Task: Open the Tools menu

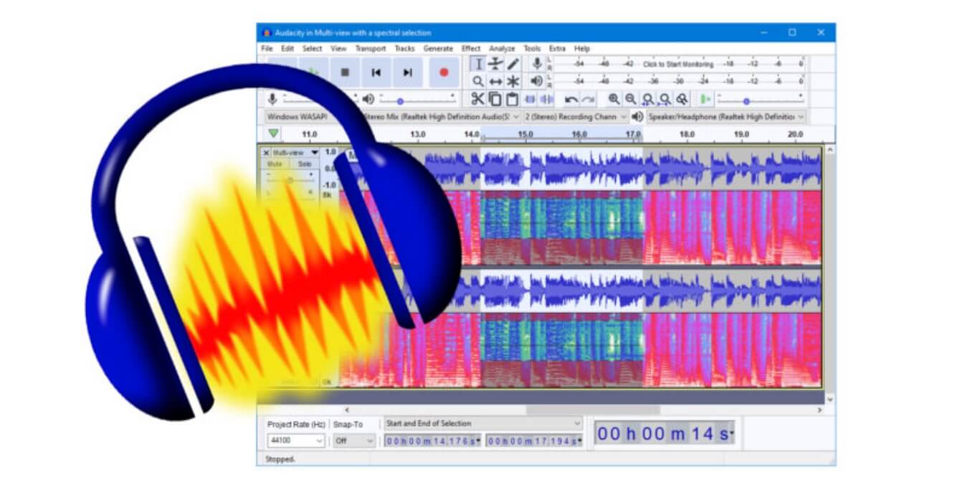Action: point(532,49)
